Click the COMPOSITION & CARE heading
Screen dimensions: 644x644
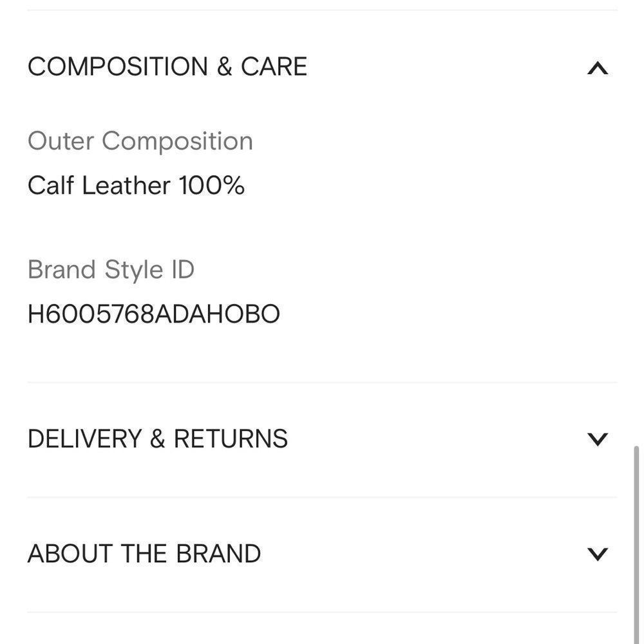(x=167, y=66)
